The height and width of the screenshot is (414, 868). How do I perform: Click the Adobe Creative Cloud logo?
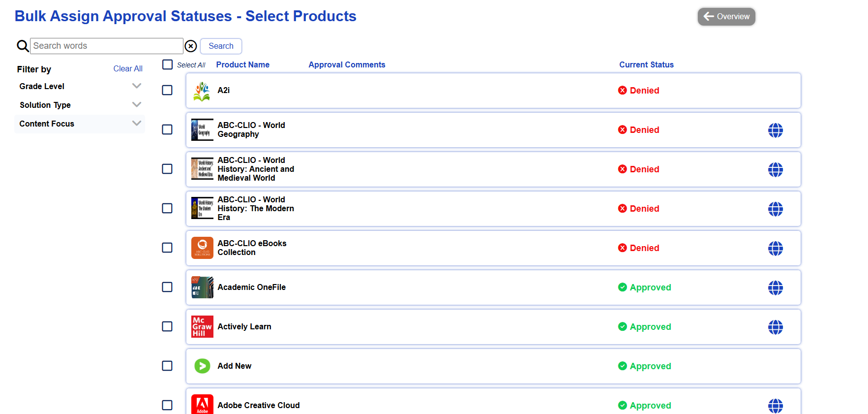(202, 404)
